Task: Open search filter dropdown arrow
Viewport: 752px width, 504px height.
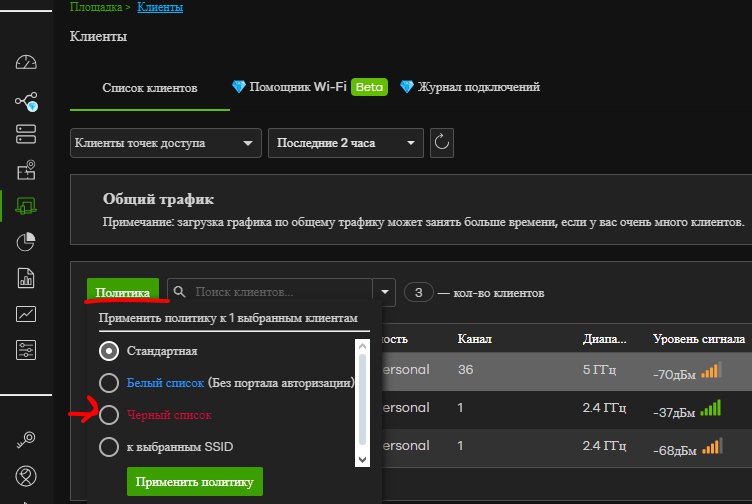Action: (x=385, y=292)
